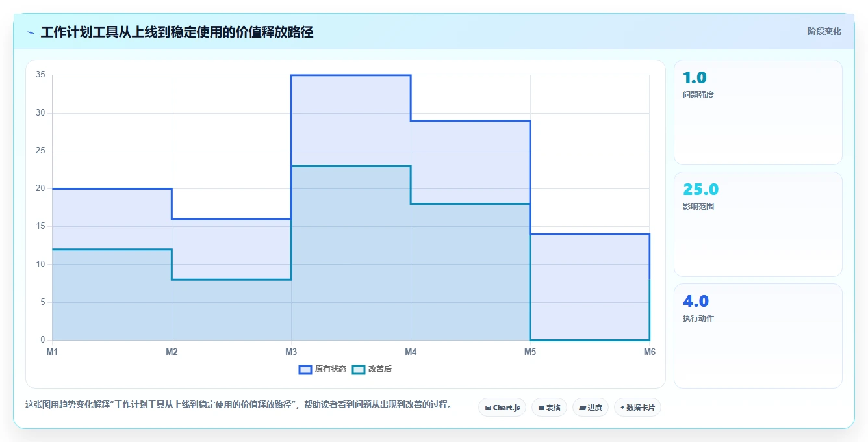The image size is (868, 442).
Task: Click y-axis value 35
Action: coord(40,75)
